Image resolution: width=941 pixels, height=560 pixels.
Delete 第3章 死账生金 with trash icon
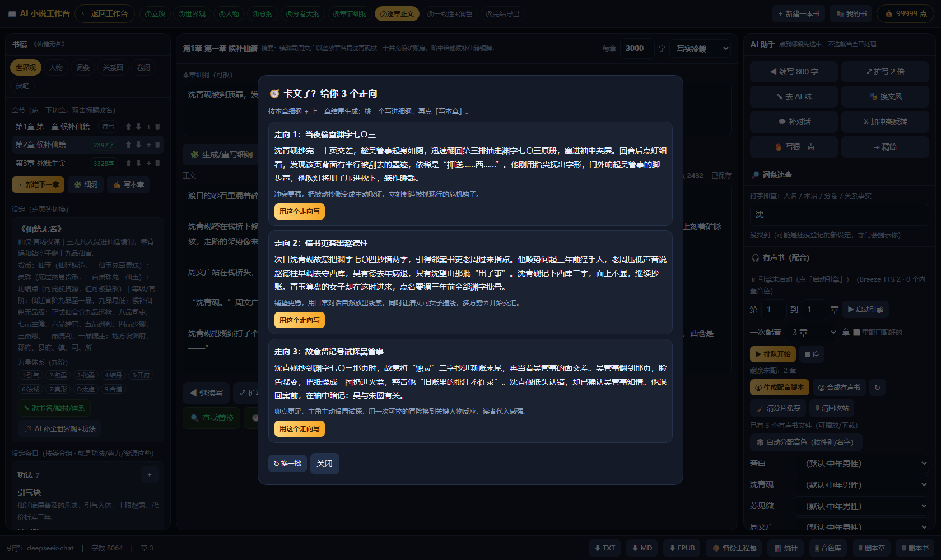(x=157, y=163)
